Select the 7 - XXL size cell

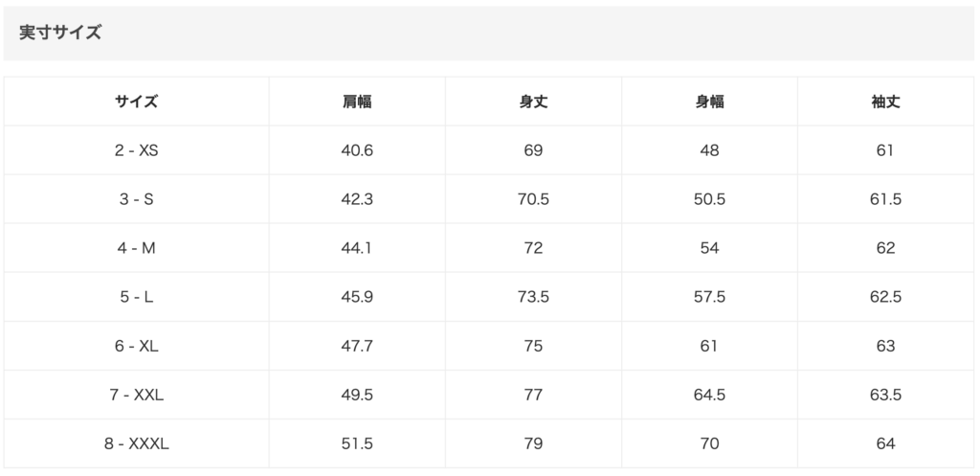pyautogui.click(x=136, y=395)
